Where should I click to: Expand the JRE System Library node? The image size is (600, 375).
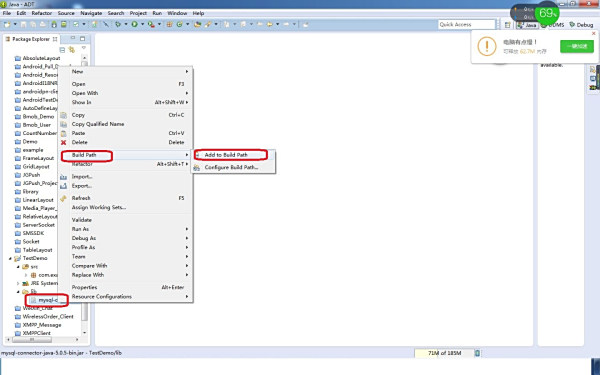(18, 284)
